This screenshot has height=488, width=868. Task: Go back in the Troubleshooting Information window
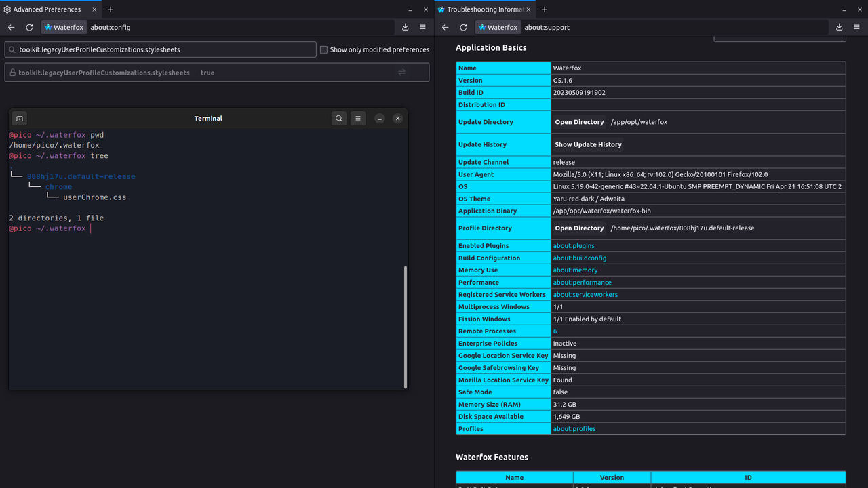click(445, 27)
